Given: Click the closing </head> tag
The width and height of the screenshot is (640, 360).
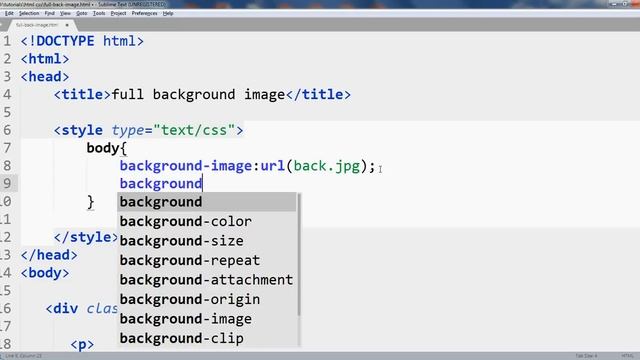Looking at the screenshot, I should [49, 255].
